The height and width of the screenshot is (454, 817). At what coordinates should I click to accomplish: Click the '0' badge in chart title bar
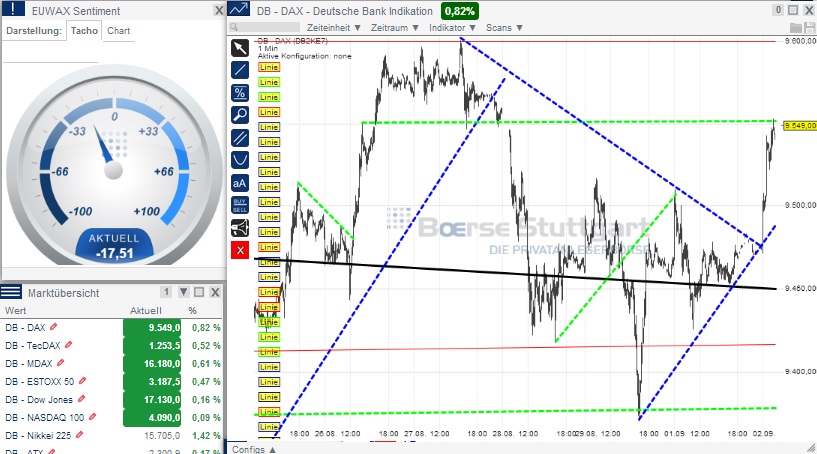(x=778, y=10)
